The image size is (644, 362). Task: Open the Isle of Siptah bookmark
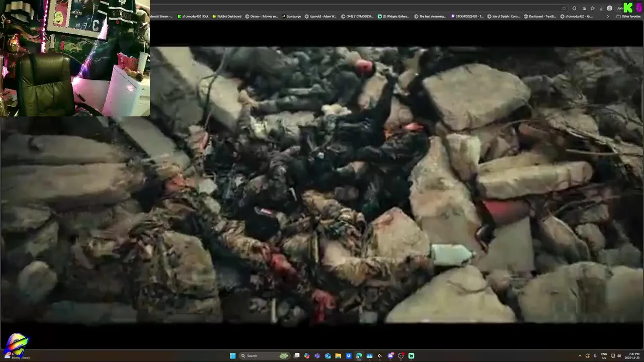(504, 16)
